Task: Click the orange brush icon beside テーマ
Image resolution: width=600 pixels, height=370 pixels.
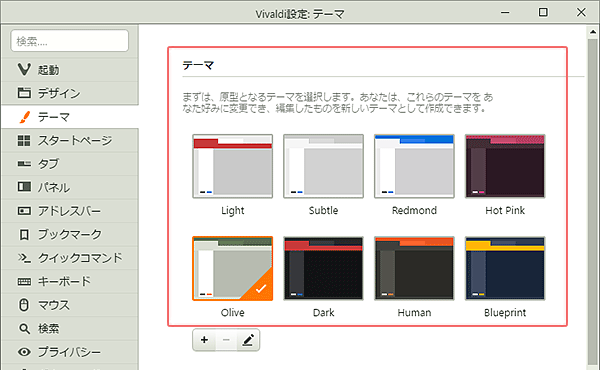Action: [24, 117]
